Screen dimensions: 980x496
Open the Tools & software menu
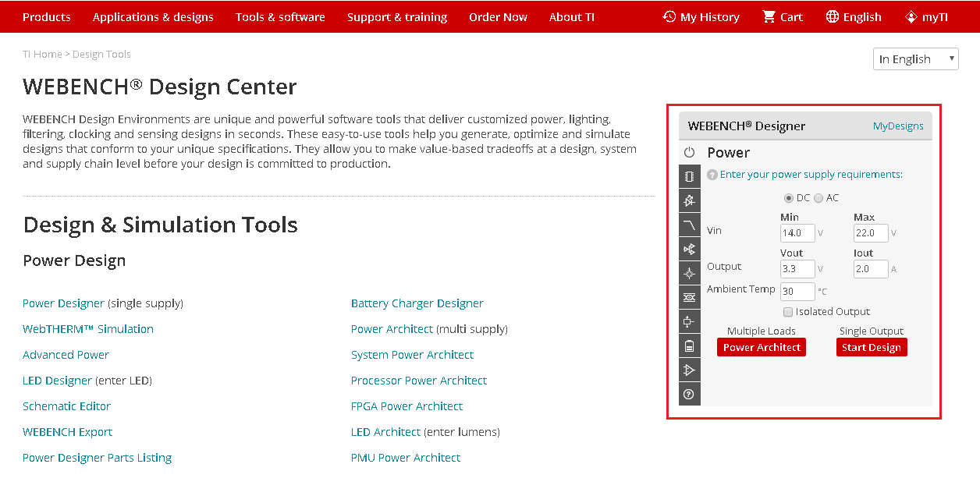point(280,17)
